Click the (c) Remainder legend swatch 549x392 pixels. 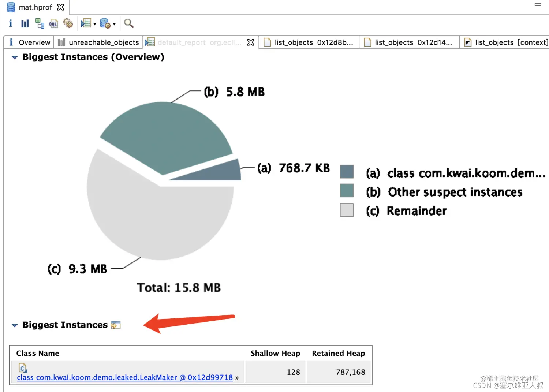pos(347,210)
